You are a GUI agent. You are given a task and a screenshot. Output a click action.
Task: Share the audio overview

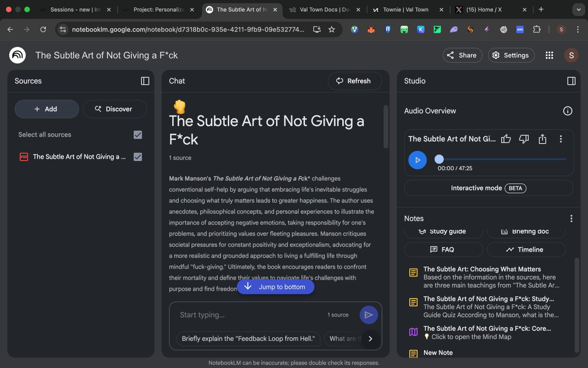[x=542, y=139]
